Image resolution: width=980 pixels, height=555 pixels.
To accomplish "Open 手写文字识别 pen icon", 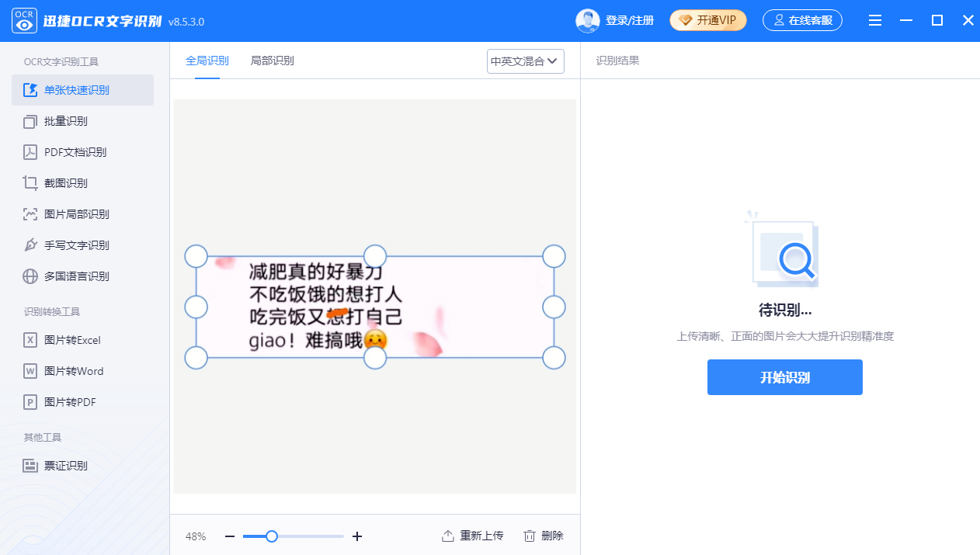I will 30,245.
